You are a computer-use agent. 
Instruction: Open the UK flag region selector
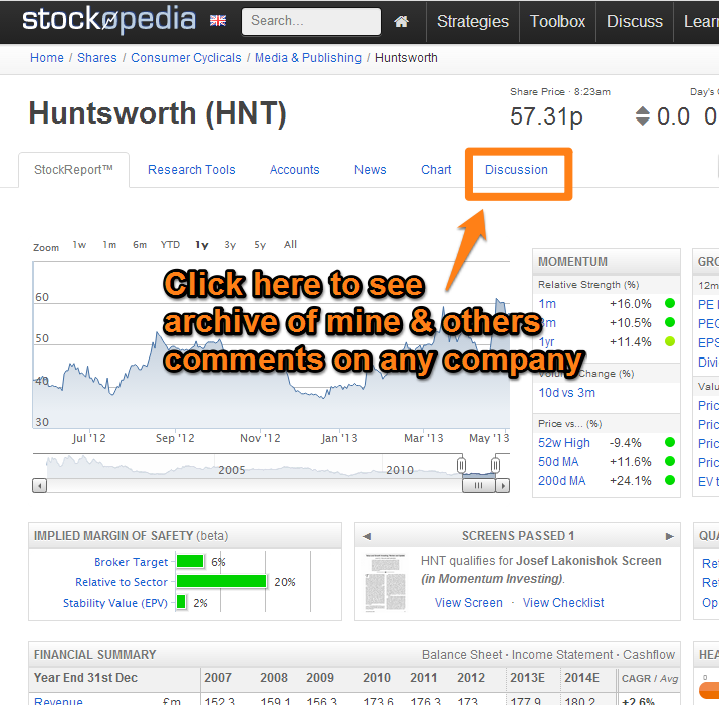218,21
